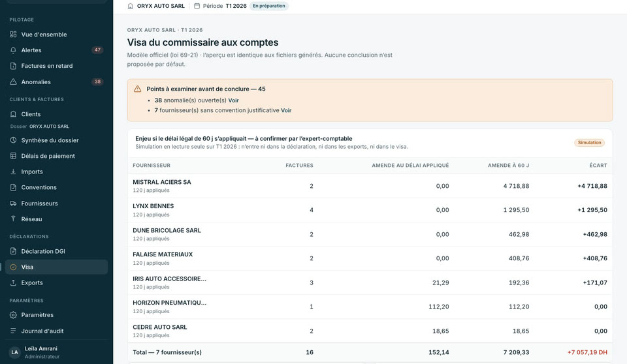This screenshot has width=627, height=364.
Task: Click the Leïla Amrani user profile
Action: pyautogui.click(x=56, y=352)
